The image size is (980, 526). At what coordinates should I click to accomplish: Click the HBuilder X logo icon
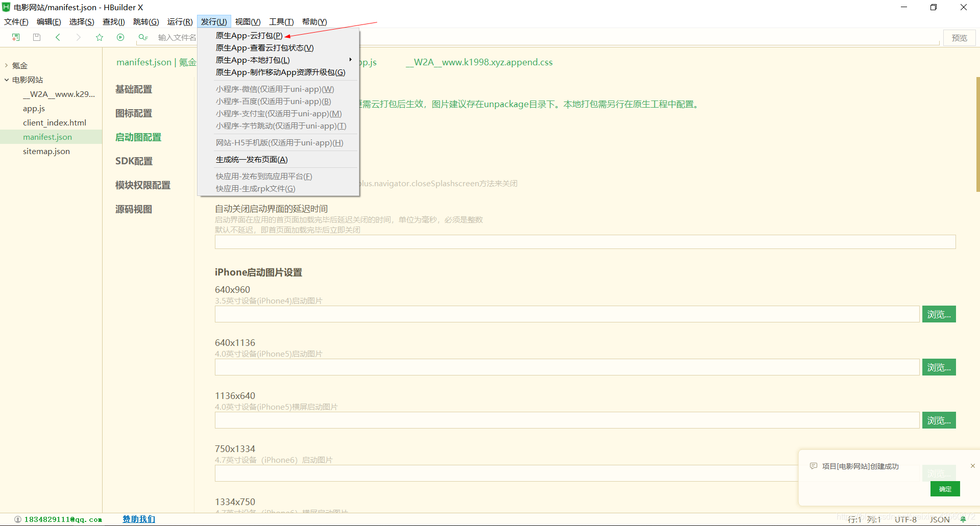click(6, 7)
